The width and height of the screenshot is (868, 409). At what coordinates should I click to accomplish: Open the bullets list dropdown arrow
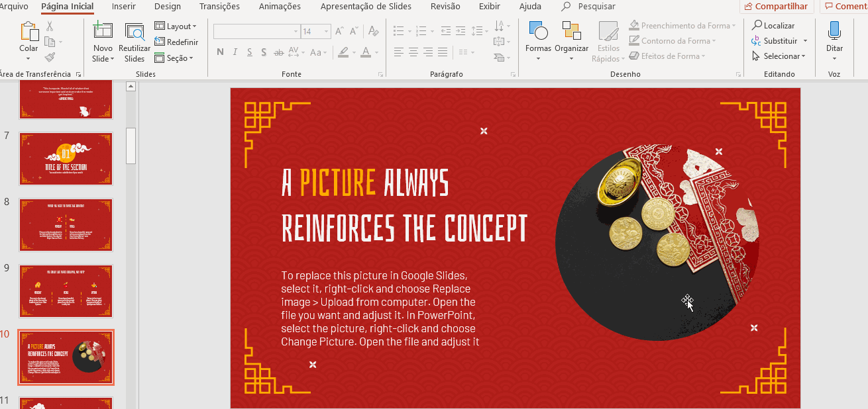[x=410, y=31]
